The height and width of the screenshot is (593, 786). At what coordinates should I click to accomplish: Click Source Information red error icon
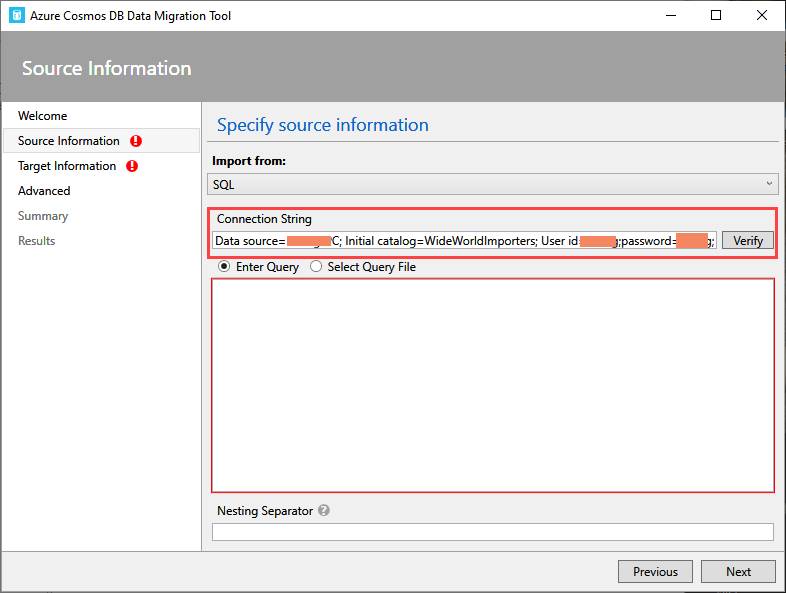[136, 141]
